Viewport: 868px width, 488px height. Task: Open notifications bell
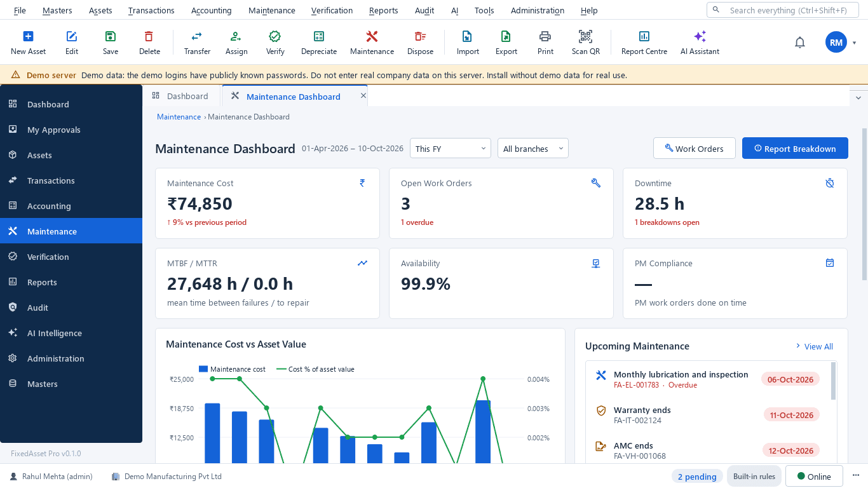point(800,43)
